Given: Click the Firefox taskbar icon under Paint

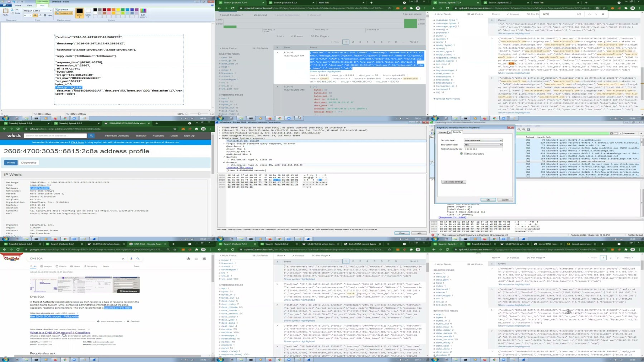Looking at the screenshot, I should (x=55, y=118).
